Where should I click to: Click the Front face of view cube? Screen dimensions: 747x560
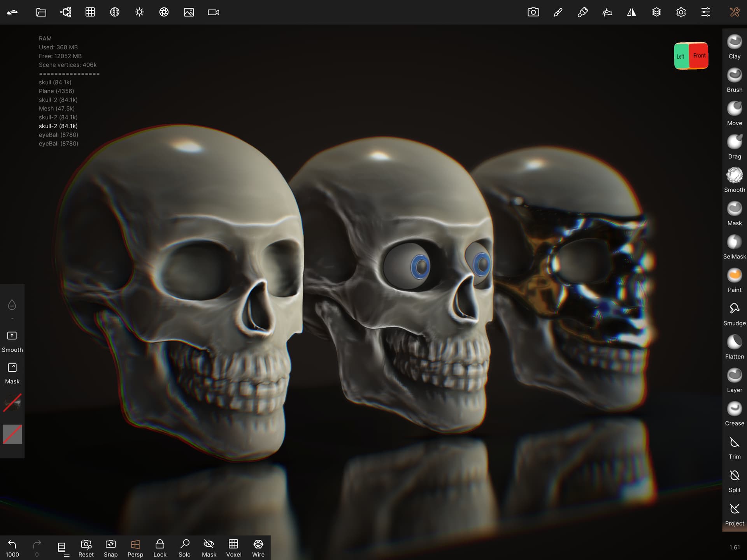[699, 56]
